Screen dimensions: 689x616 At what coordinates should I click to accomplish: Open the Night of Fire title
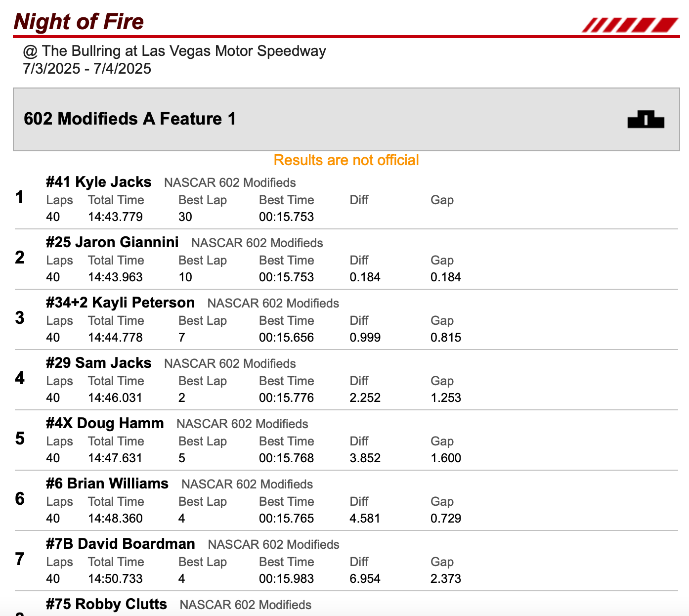[79, 22]
